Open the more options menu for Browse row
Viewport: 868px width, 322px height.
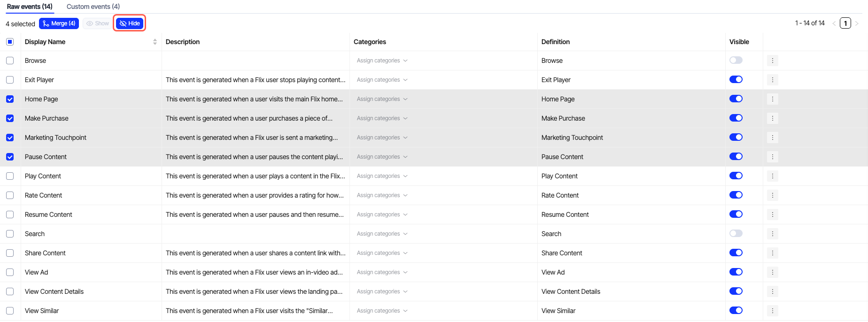coord(772,61)
